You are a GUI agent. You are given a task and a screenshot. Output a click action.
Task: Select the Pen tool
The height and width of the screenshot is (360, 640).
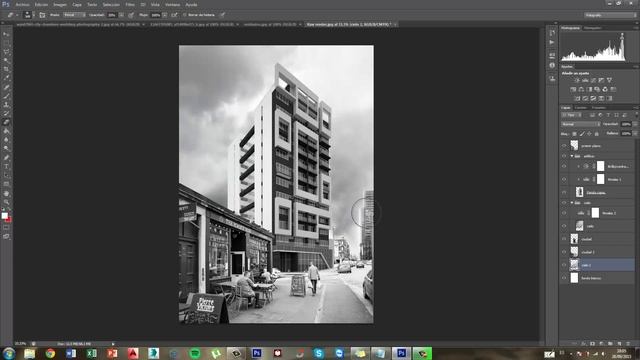(x=6, y=158)
